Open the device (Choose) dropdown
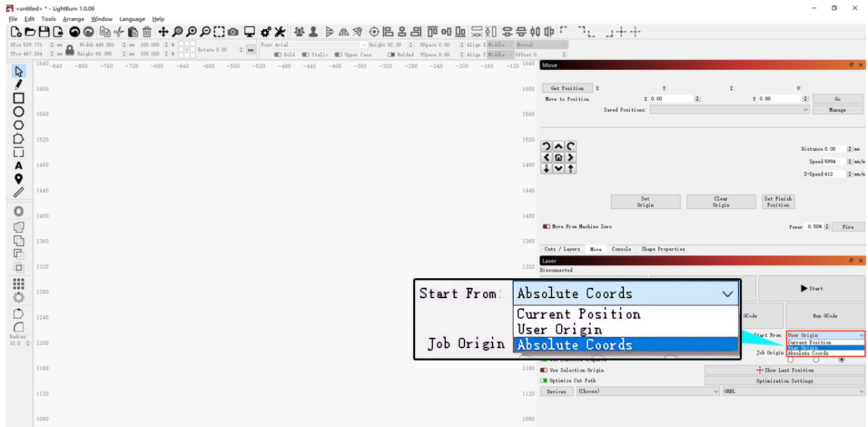The height and width of the screenshot is (427, 868). click(x=647, y=391)
